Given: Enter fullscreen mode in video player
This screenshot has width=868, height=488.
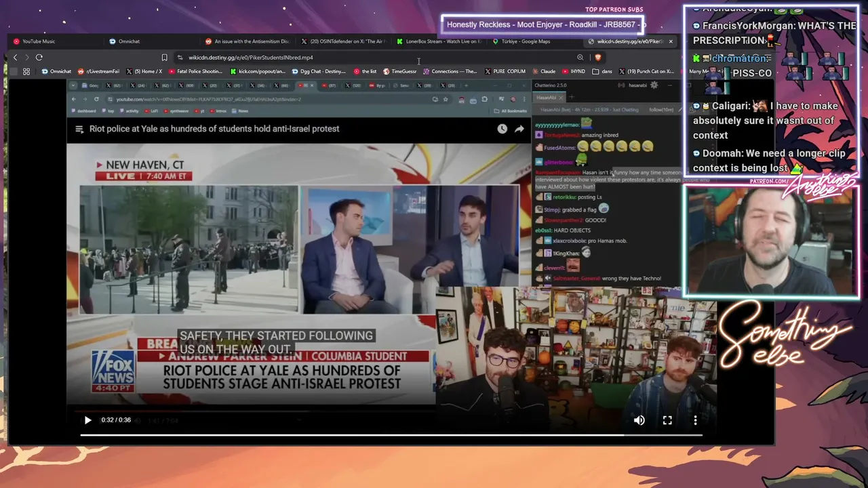Looking at the screenshot, I should [667, 420].
